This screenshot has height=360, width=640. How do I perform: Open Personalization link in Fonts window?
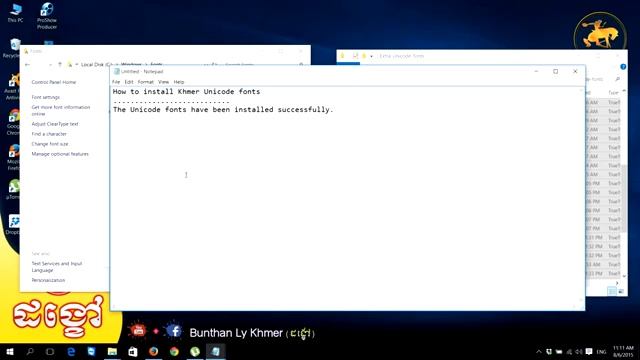(x=48, y=280)
